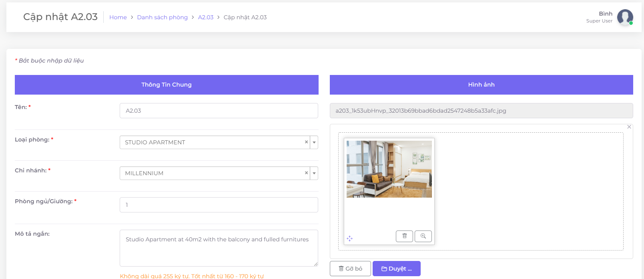
Task: Focus the Phòng ngủ/Giường number field
Action: (x=219, y=205)
